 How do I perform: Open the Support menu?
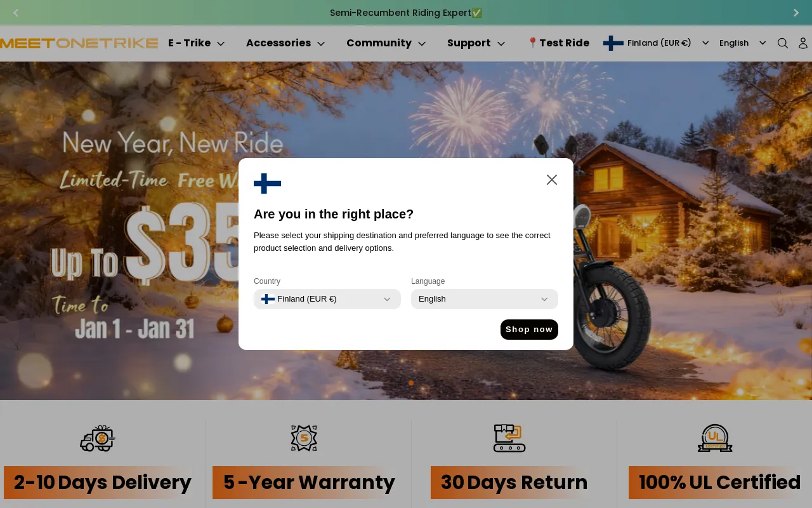476,43
